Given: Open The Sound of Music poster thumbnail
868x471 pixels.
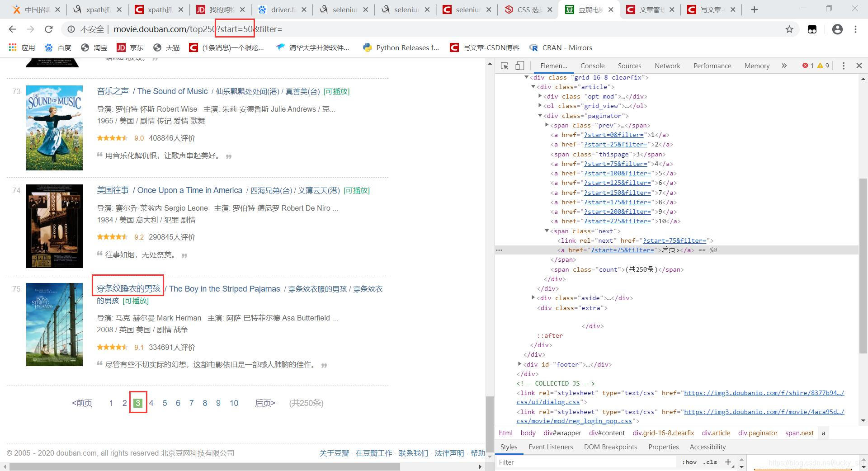Looking at the screenshot, I should click(54, 128).
